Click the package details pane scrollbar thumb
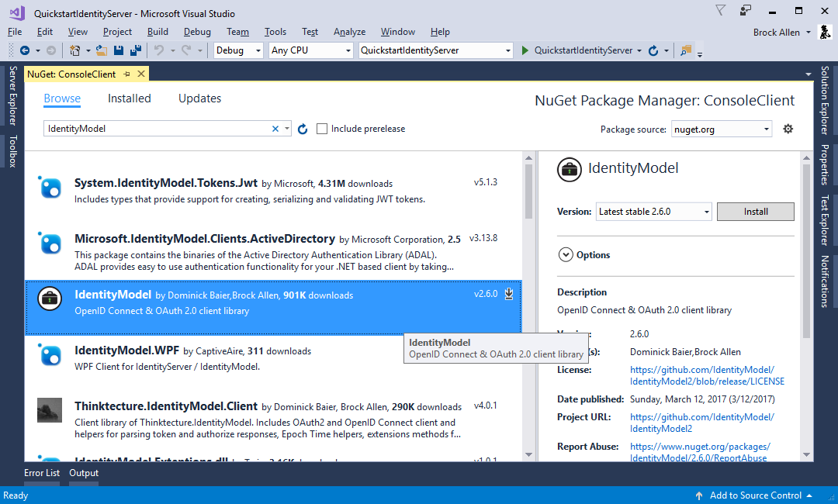The image size is (838, 504). [806, 251]
